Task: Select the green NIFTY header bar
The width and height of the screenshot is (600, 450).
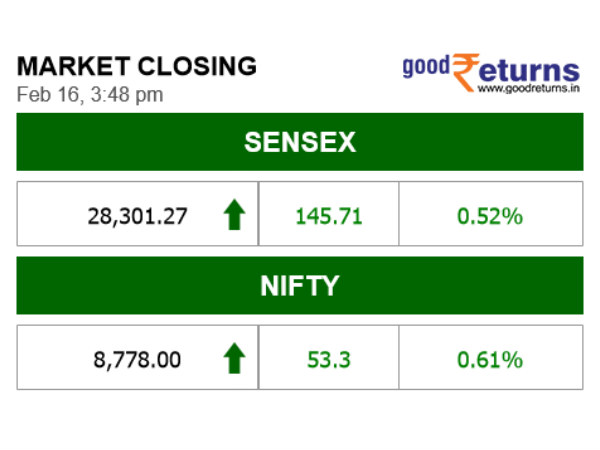Action: pyautogui.click(x=299, y=286)
